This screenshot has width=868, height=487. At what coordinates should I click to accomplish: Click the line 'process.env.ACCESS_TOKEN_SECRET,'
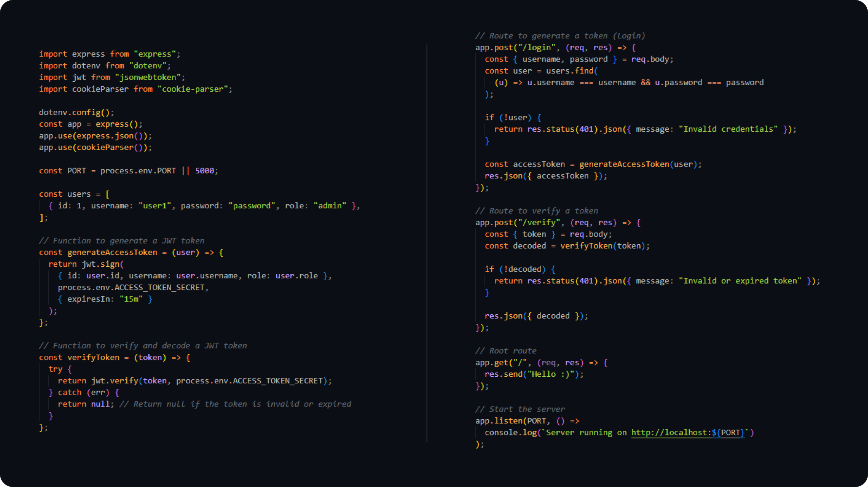[x=133, y=287]
